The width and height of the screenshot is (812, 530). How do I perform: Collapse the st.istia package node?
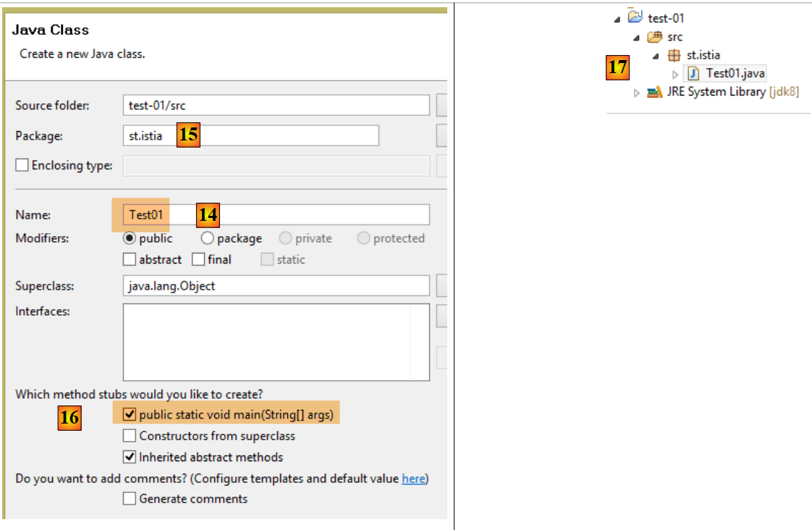coord(656,56)
